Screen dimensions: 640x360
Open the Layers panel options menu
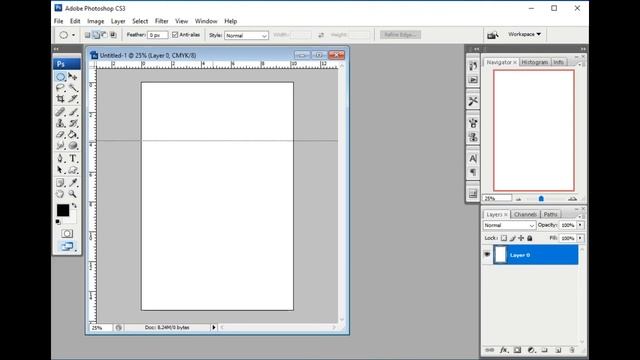[x=580, y=216]
